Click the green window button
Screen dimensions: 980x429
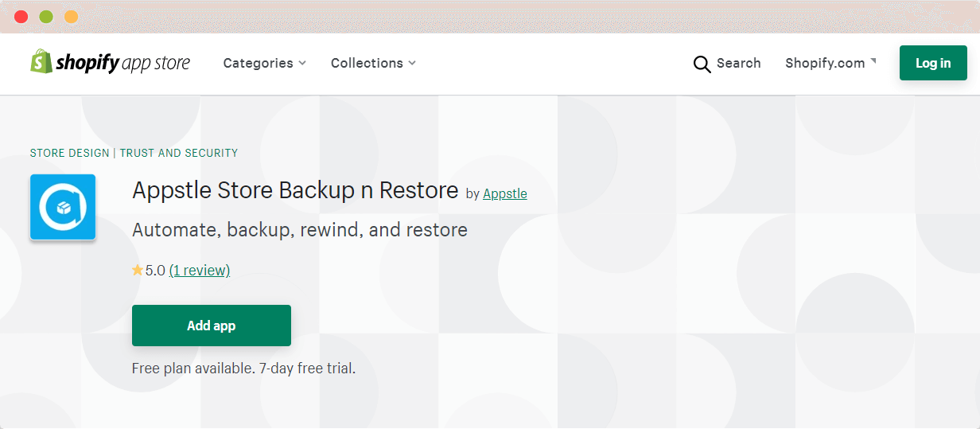[x=46, y=17]
